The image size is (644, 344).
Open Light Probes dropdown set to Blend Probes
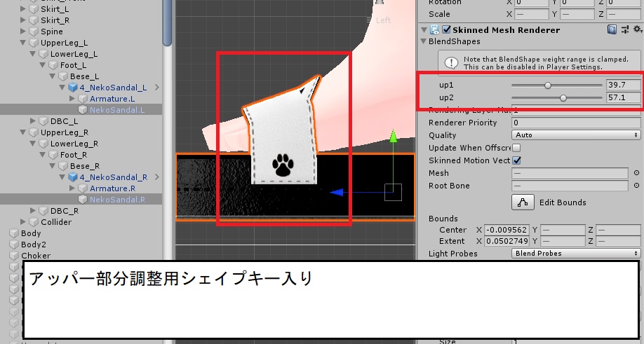576,254
